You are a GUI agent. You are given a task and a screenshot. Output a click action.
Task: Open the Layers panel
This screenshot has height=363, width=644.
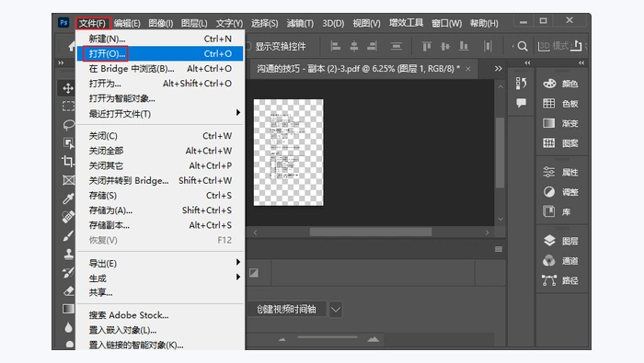[560, 241]
